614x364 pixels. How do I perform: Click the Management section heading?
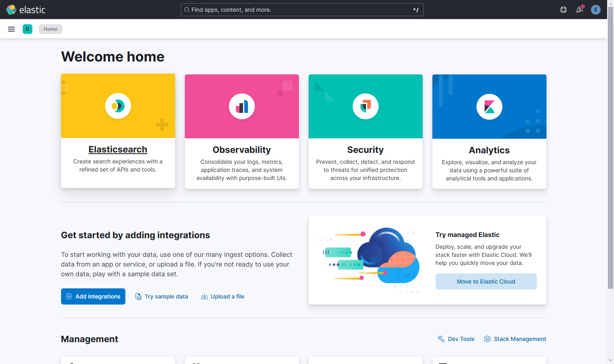point(89,339)
